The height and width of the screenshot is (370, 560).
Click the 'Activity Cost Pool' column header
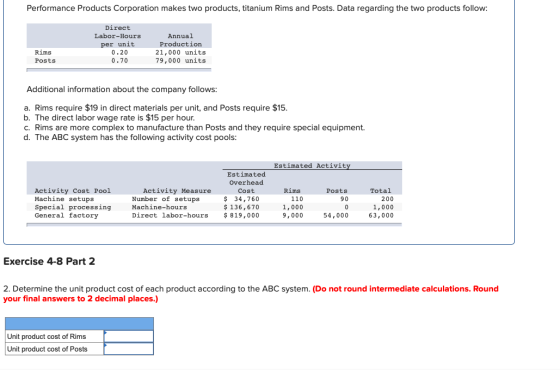click(73, 191)
